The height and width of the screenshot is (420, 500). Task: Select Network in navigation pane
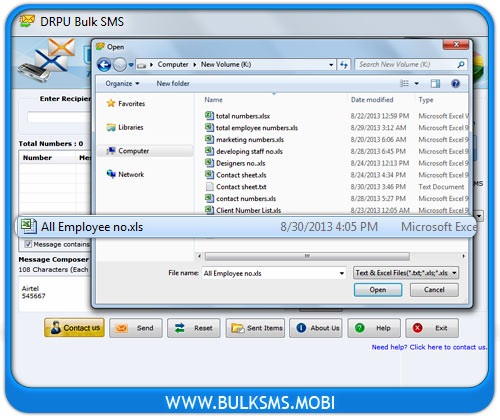point(125,174)
